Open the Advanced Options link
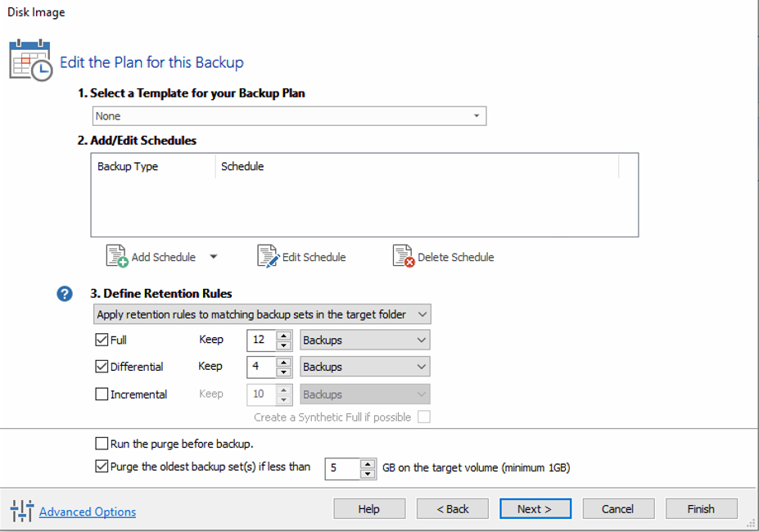The image size is (759, 532). [x=88, y=512]
